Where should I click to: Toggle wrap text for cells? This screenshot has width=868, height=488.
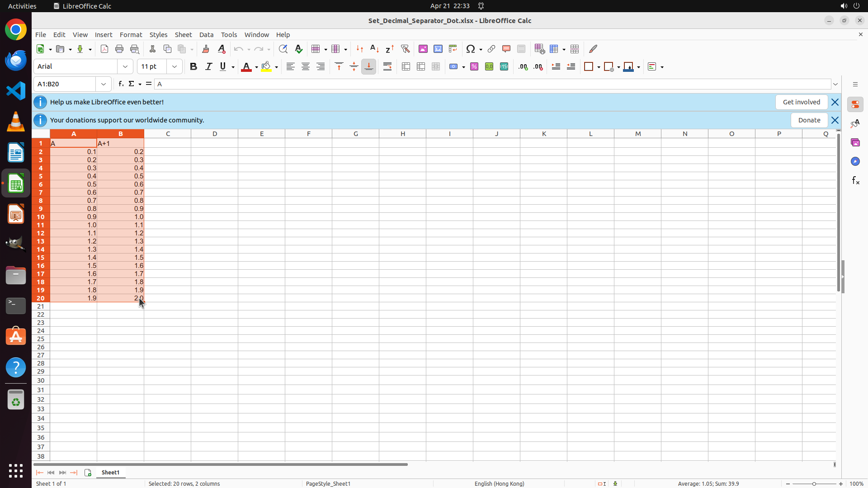click(x=387, y=67)
